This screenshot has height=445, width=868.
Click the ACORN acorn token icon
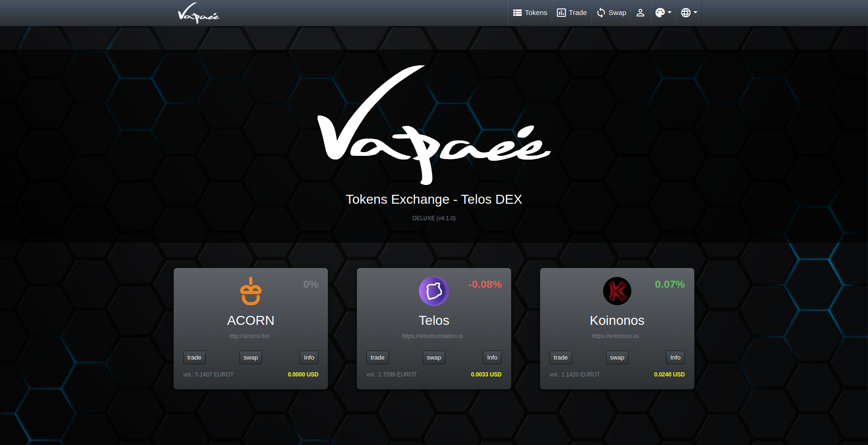point(251,291)
